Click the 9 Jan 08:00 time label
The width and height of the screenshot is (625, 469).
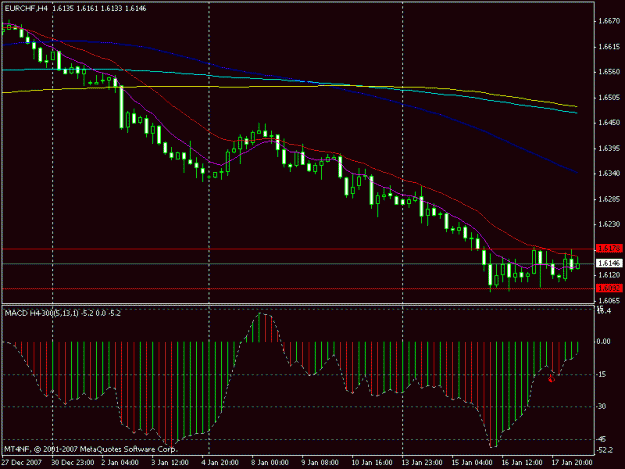(x=319, y=463)
